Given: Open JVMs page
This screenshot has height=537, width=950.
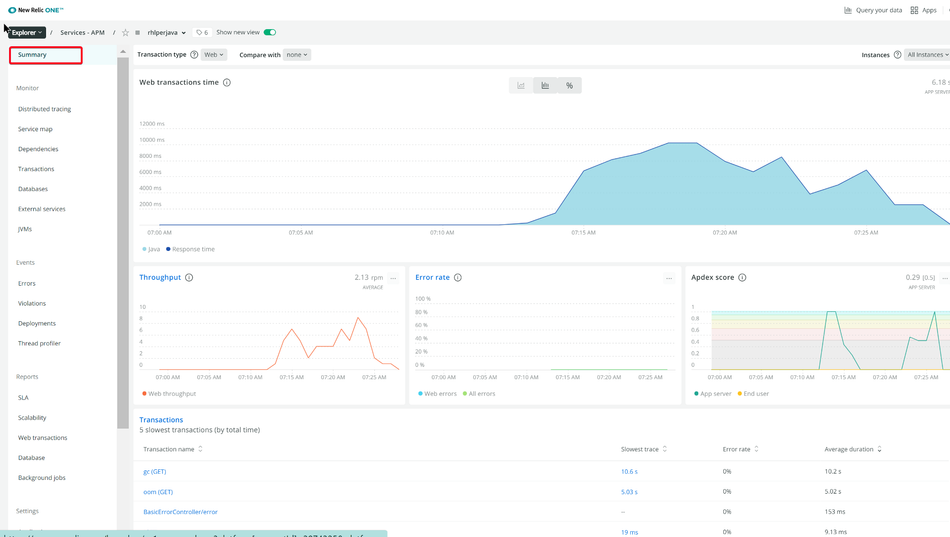Looking at the screenshot, I should pyautogui.click(x=25, y=229).
